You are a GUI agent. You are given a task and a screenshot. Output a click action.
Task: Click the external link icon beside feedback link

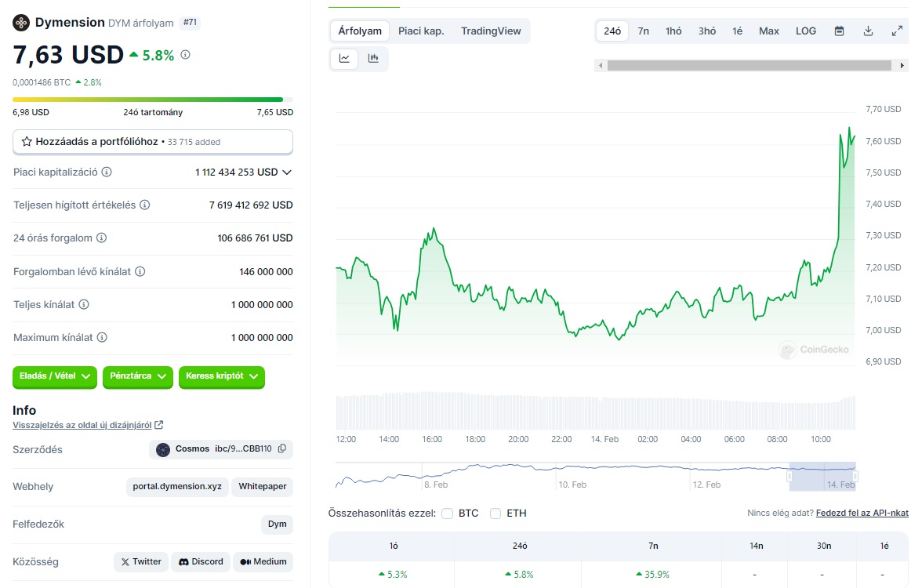pyautogui.click(x=158, y=425)
